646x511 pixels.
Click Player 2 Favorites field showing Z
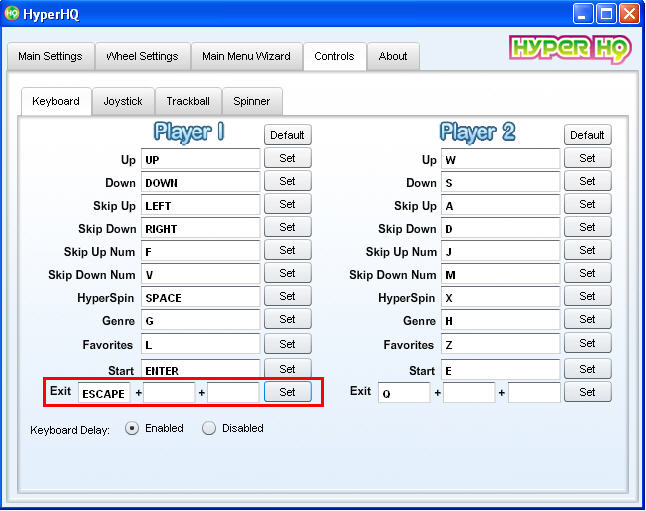coord(501,344)
